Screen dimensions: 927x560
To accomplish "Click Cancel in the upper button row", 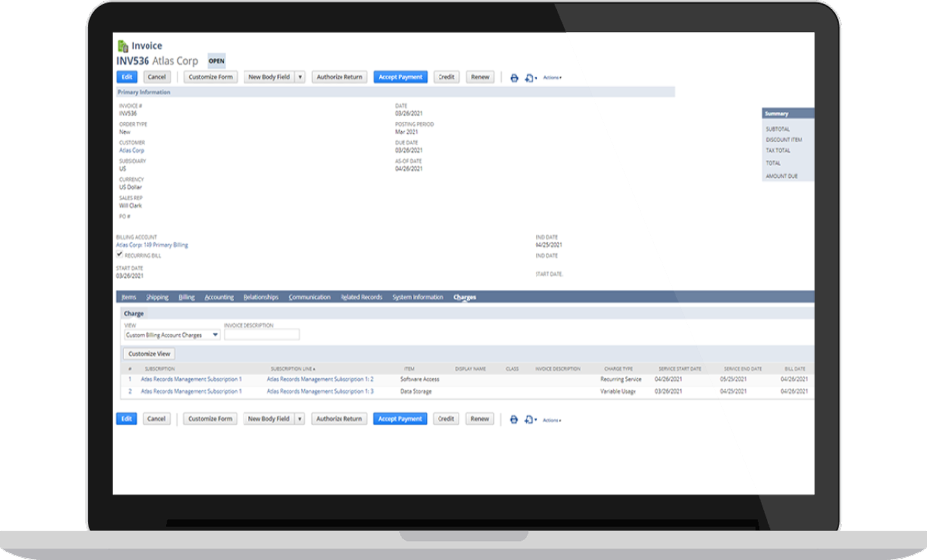I will (157, 77).
